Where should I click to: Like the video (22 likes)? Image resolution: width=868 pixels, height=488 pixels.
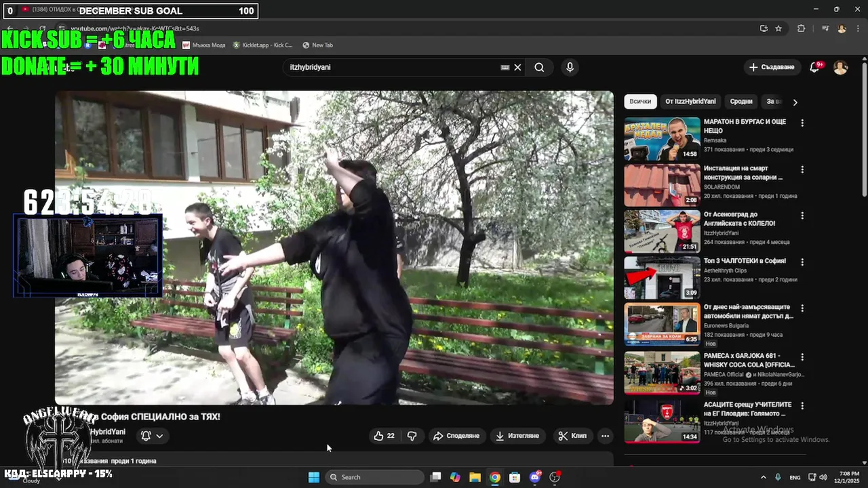384,436
